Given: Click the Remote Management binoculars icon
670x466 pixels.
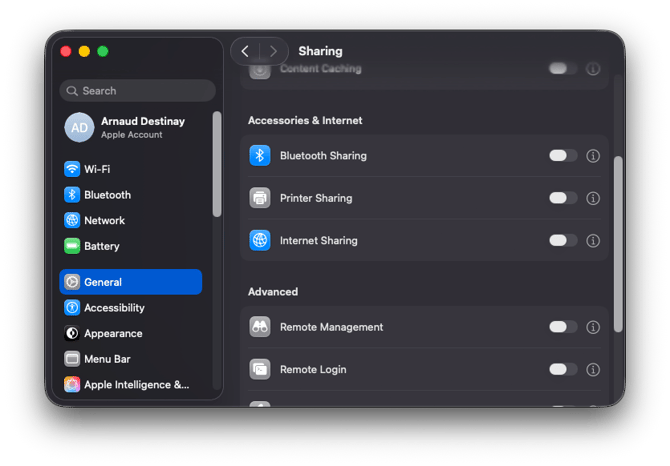Looking at the screenshot, I should tap(260, 327).
